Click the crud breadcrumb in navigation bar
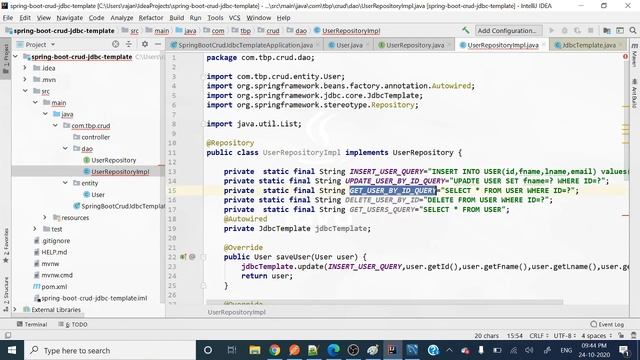Screen dimensions: 640x360 (273, 31)
